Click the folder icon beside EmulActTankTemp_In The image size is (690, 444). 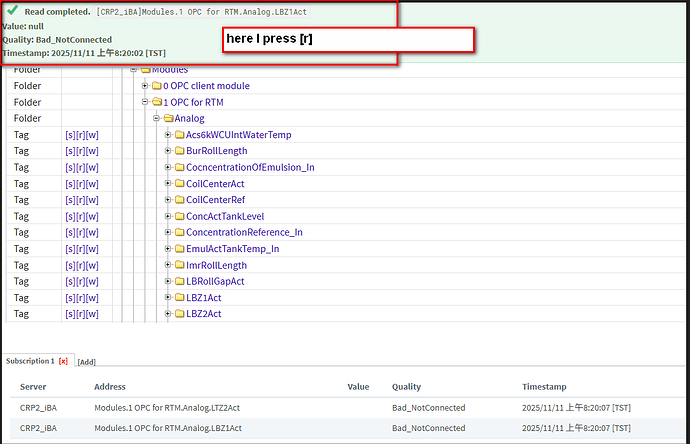[x=179, y=249]
